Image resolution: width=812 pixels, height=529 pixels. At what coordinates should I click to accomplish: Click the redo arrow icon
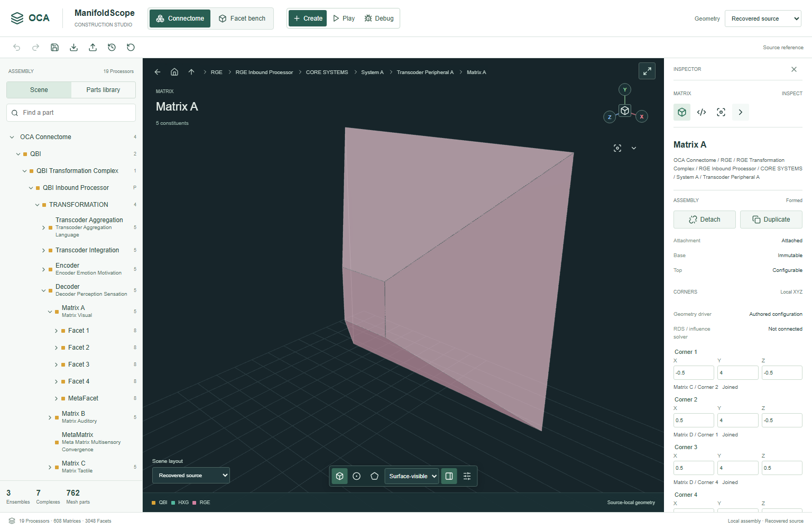[x=36, y=48]
